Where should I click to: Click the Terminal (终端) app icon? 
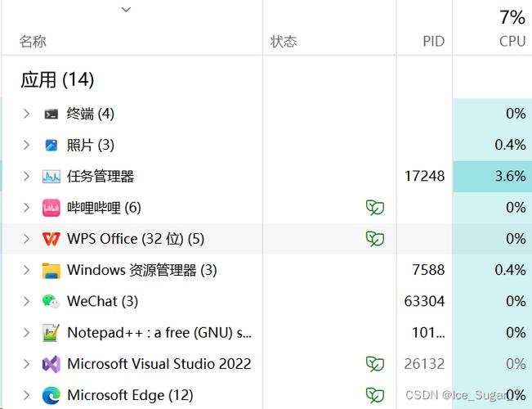pyautogui.click(x=51, y=115)
